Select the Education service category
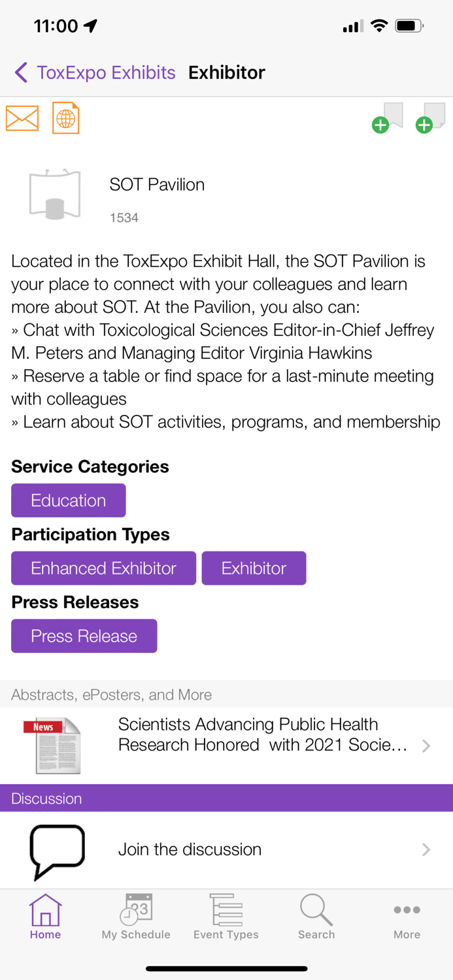This screenshot has width=453, height=980. tap(69, 500)
